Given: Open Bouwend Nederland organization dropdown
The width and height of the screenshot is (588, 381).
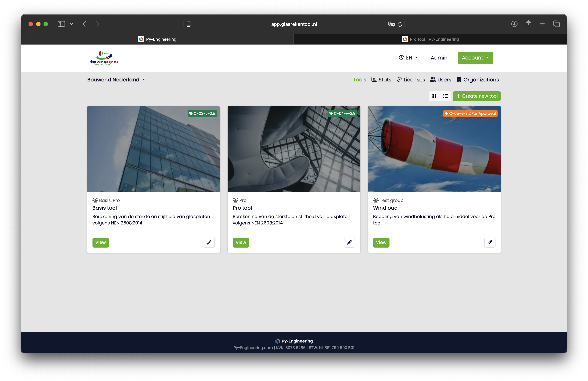Looking at the screenshot, I should (116, 80).
